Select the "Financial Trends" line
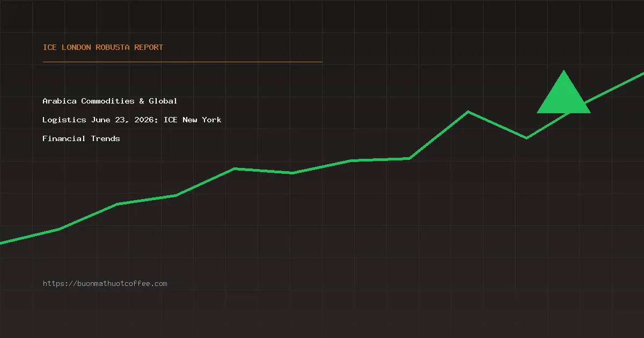Screen dimensions: 644x338 coord(82,138)
